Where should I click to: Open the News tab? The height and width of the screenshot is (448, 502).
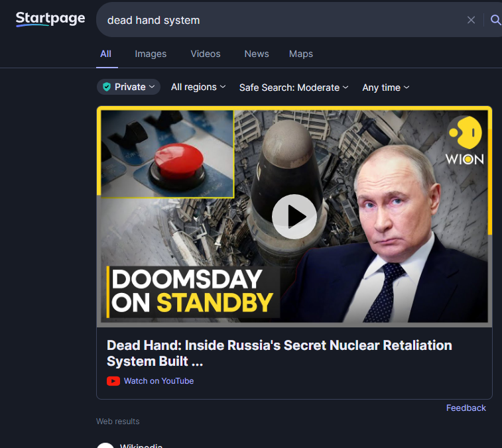point(256,54)
